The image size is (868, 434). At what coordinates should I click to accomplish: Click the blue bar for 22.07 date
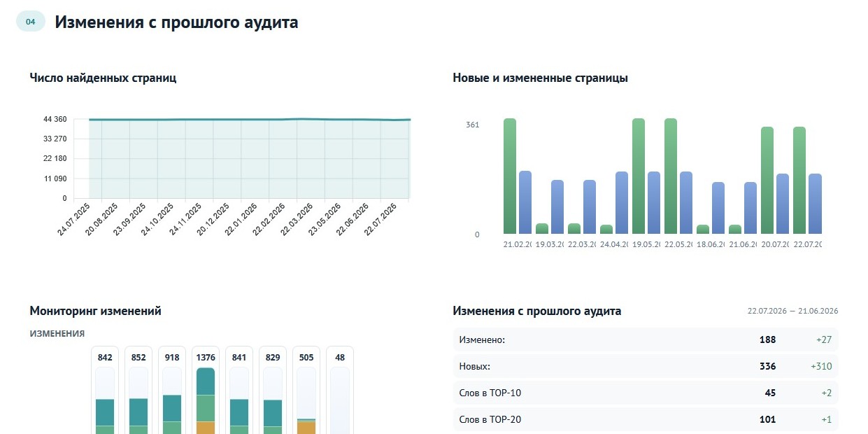[x=815, y=204]
